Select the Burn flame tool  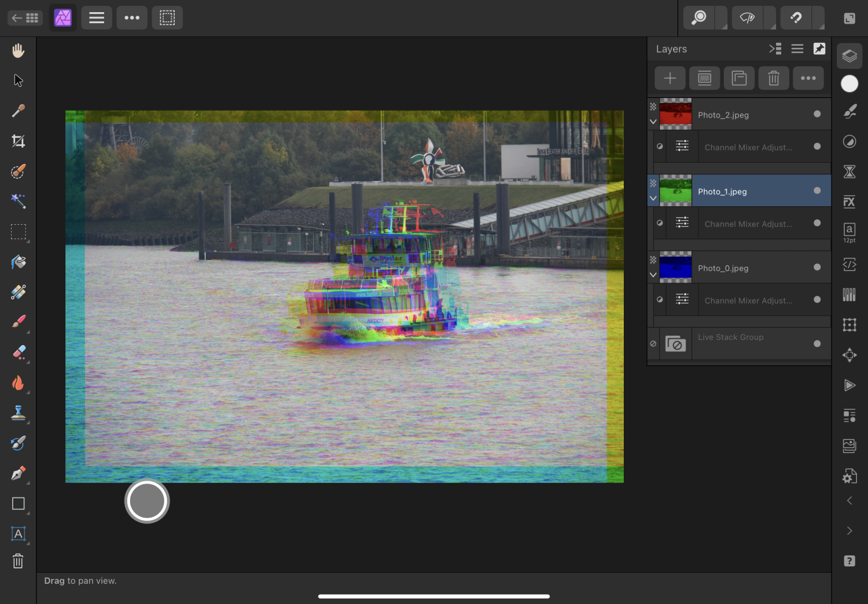click(x=18, y=383)
